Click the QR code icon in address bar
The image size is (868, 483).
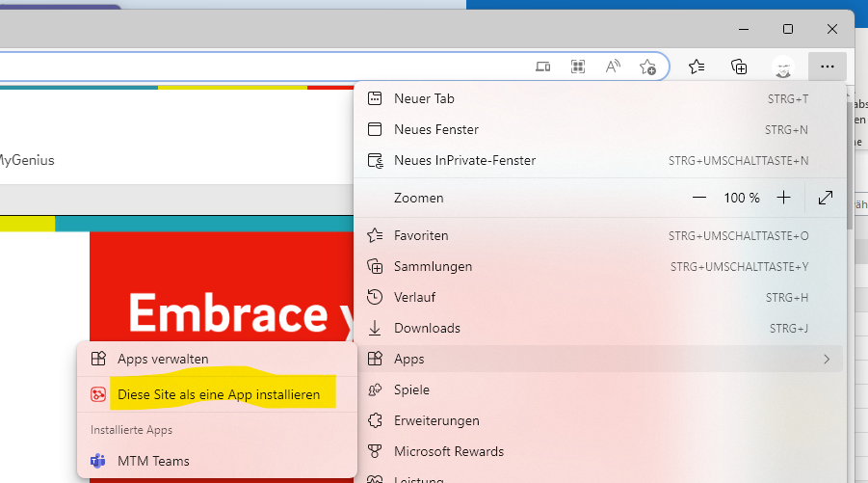click(578, 67)
